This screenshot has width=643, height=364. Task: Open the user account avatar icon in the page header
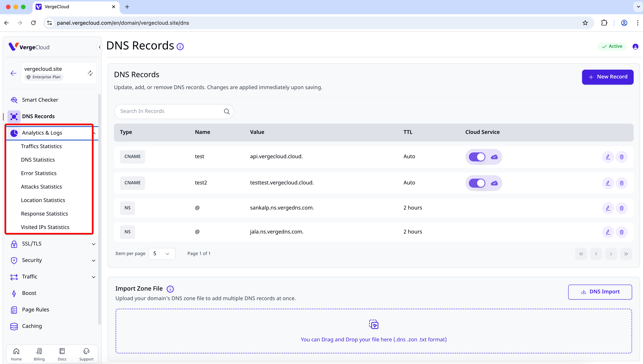635,46
